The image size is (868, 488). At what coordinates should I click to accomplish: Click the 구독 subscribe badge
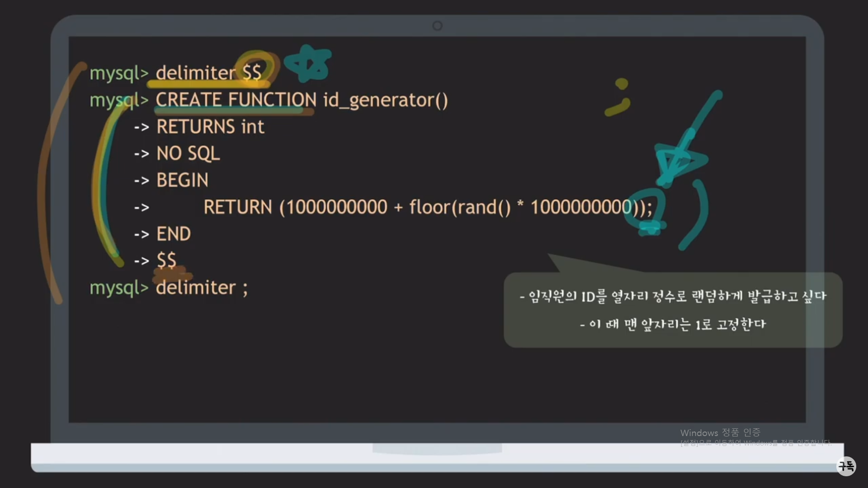point(846,466)
